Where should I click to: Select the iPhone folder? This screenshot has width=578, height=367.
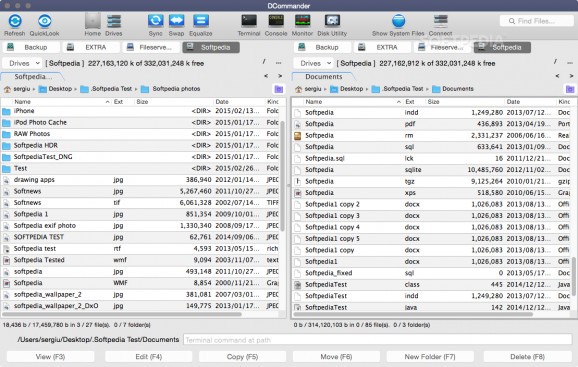(140, 111)
